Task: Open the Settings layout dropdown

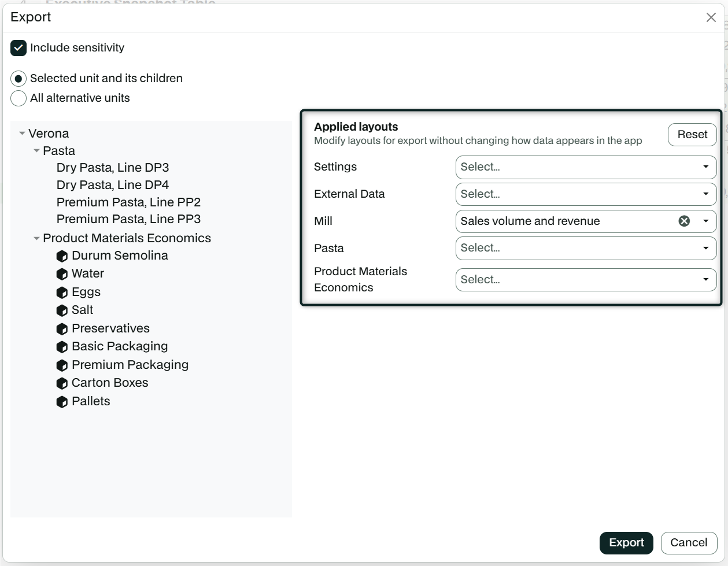Action: coord(586,167)
